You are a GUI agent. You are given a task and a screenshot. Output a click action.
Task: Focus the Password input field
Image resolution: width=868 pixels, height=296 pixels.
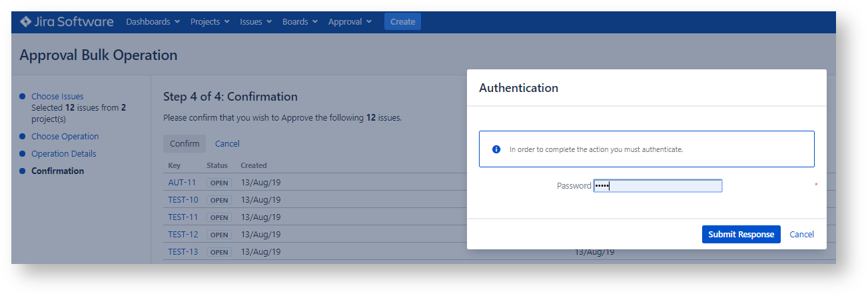(657, 186)
